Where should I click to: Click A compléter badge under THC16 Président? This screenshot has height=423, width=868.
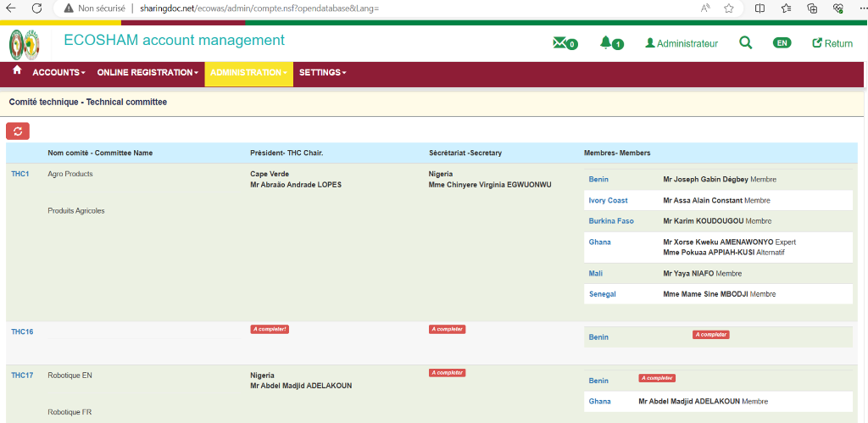coord(270,329)
